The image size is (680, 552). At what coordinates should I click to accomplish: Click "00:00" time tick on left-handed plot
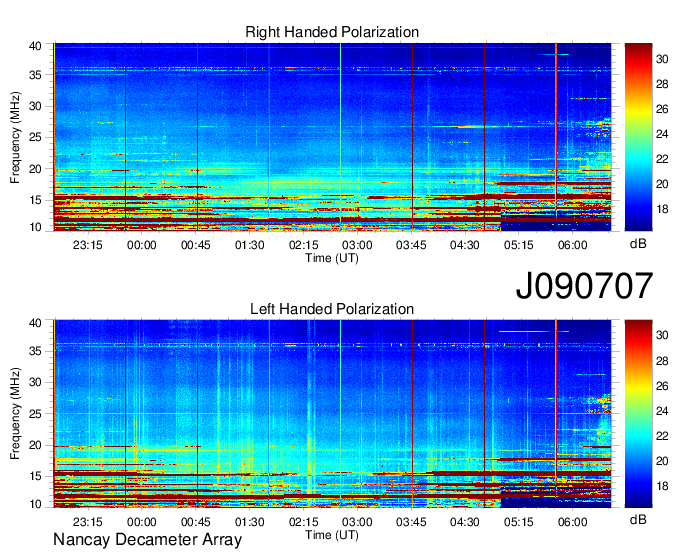click(142, 522)
